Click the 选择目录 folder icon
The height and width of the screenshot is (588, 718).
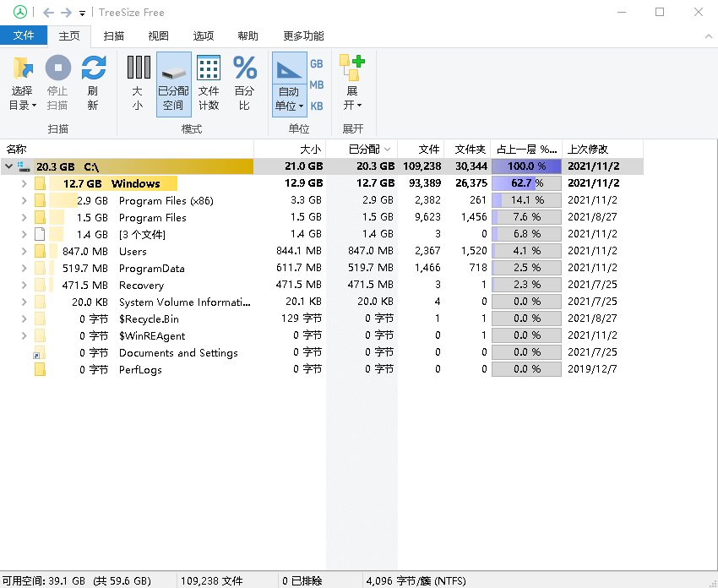tap(23, 68)
